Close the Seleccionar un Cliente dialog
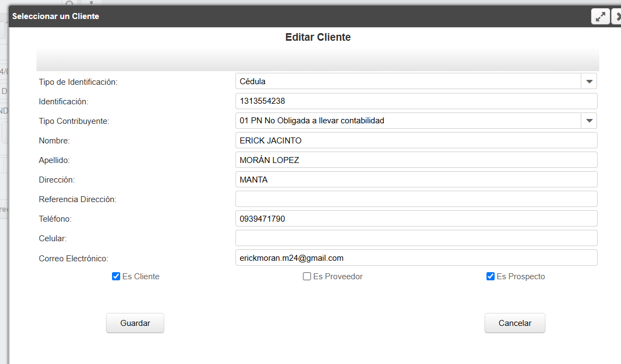 [617, 17]
